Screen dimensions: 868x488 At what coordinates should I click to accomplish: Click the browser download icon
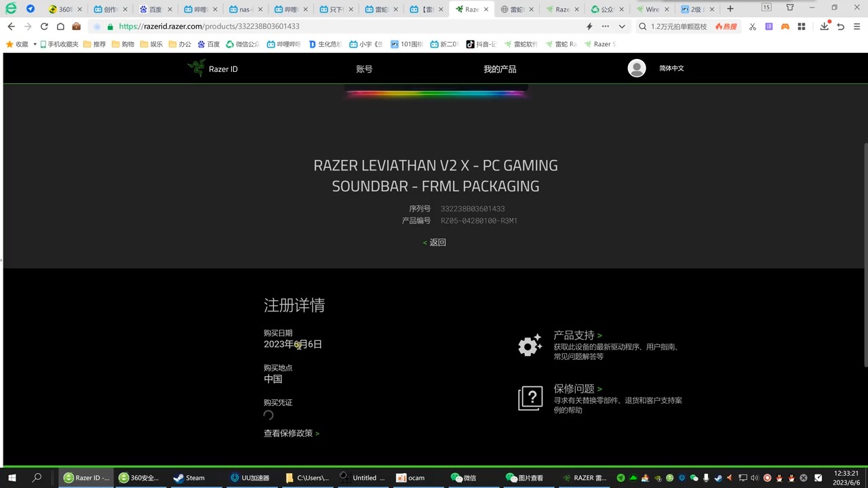tap(825, 26)
